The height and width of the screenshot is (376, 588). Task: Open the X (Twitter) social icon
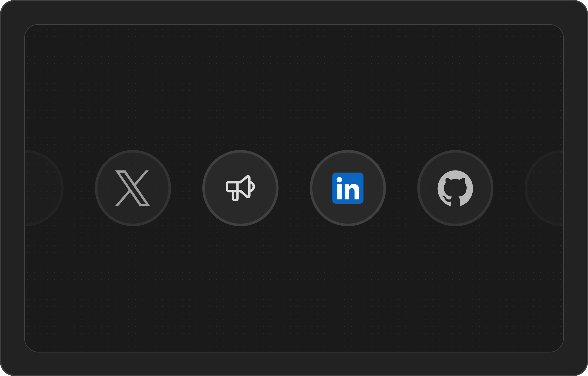[x=133, y=188]
